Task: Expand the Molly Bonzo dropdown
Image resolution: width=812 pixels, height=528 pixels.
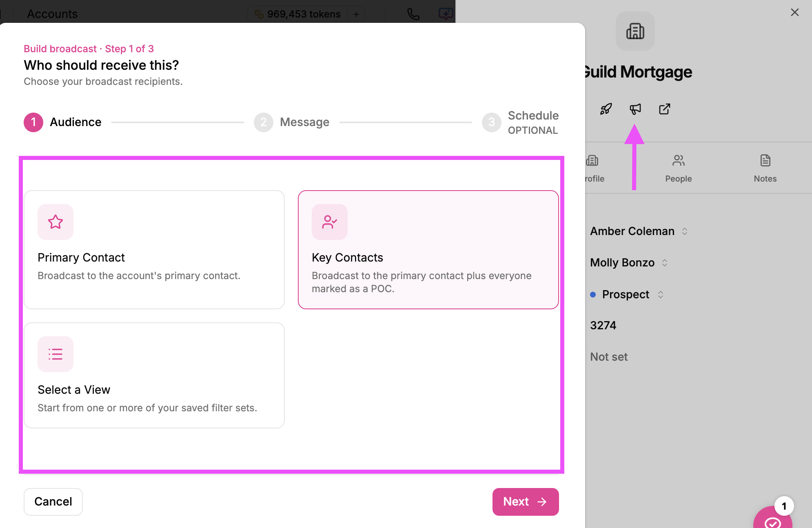Action: tap(629, 263)
